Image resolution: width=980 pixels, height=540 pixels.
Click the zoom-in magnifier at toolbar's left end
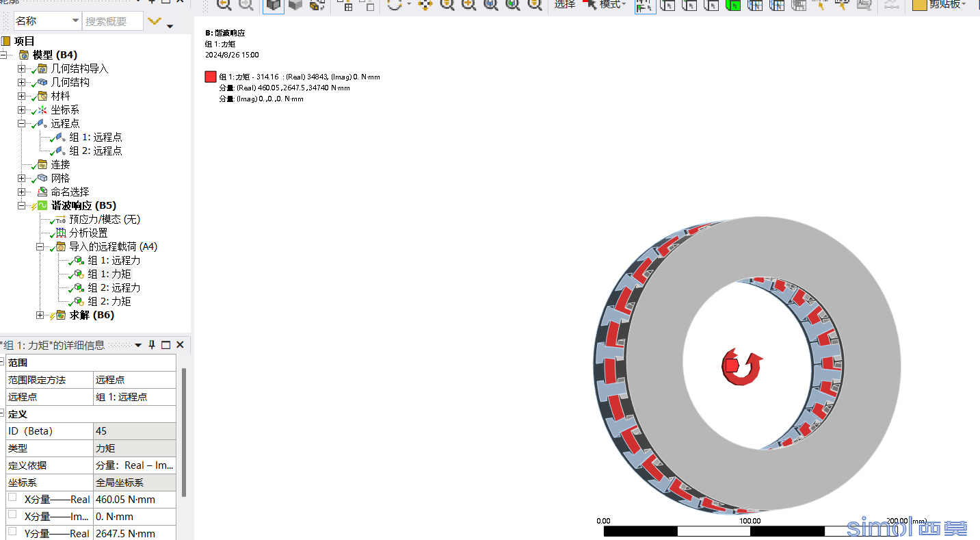[224, 5]
